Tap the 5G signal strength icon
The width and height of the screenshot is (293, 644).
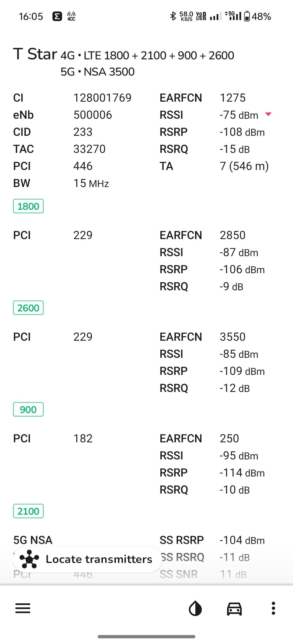point(234,16)
